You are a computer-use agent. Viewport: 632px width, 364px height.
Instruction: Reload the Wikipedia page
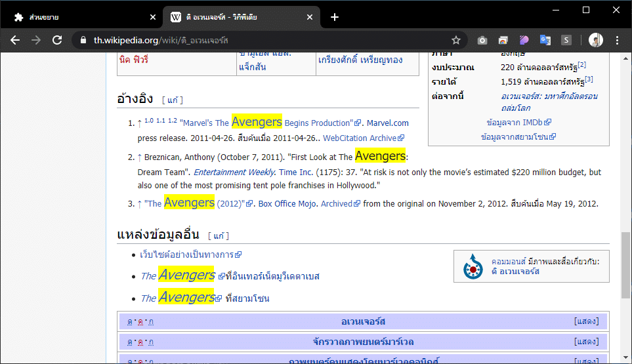(57, 40)
